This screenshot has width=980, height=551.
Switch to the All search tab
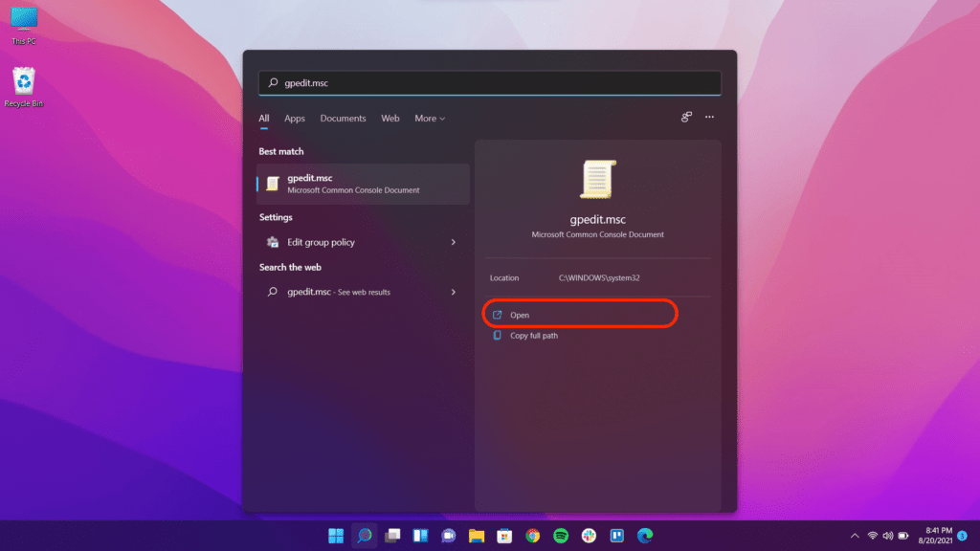[264, 118]
